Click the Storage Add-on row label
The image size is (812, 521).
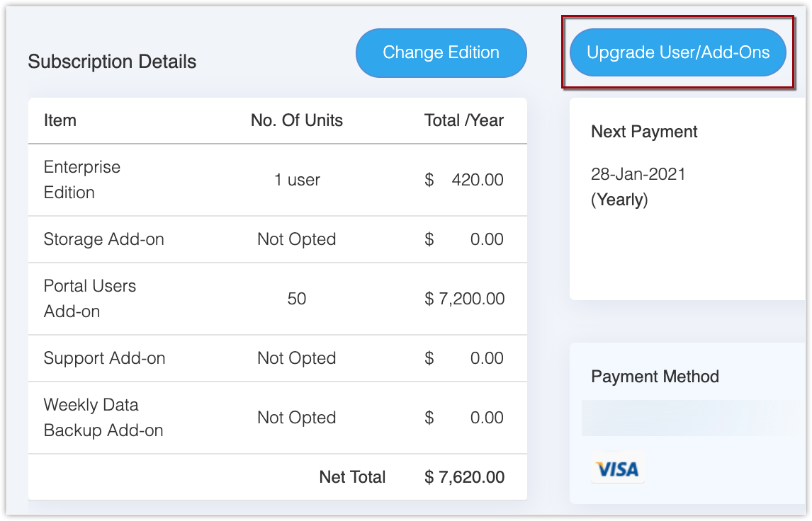pos(104,239)
